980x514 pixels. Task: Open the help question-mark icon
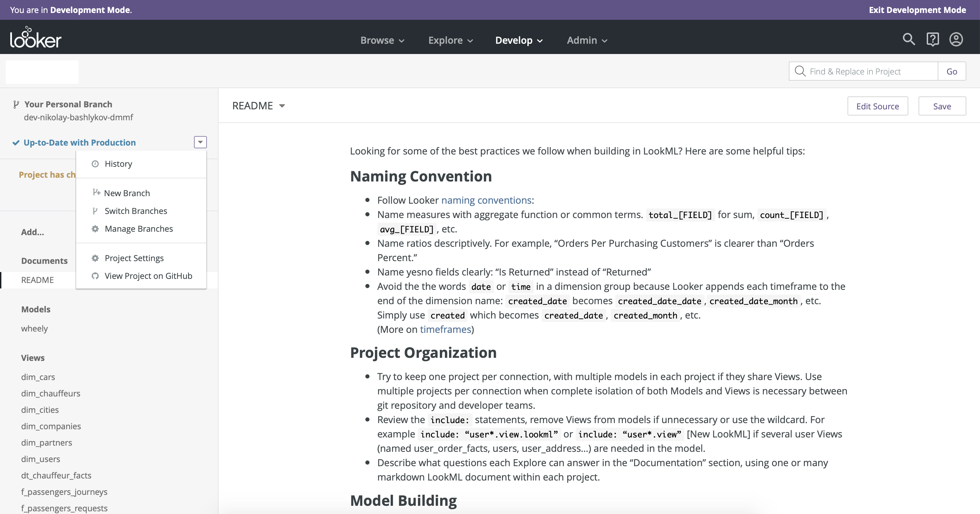[x=933, y=39]
